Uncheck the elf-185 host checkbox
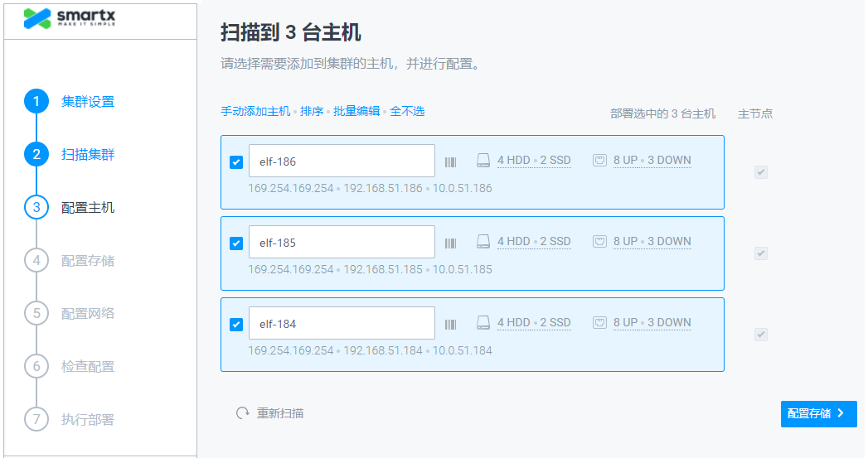The image size is (868, 458). tap(236, 243)
